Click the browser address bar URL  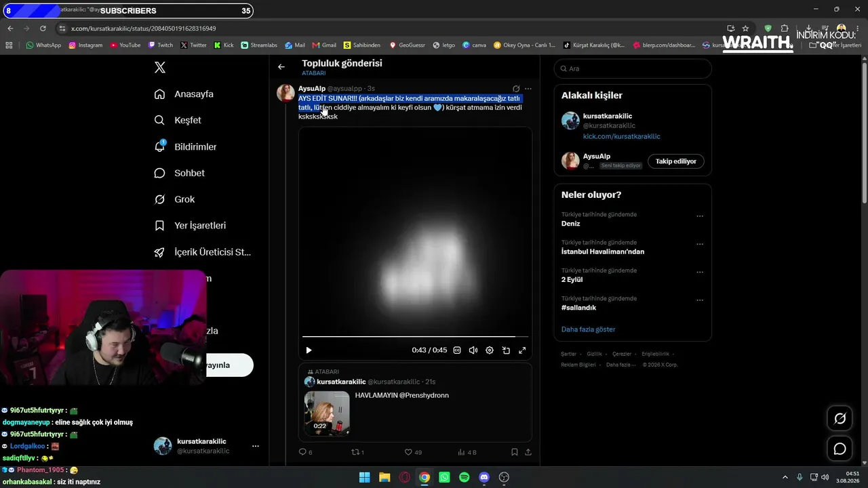coord(144,28)
